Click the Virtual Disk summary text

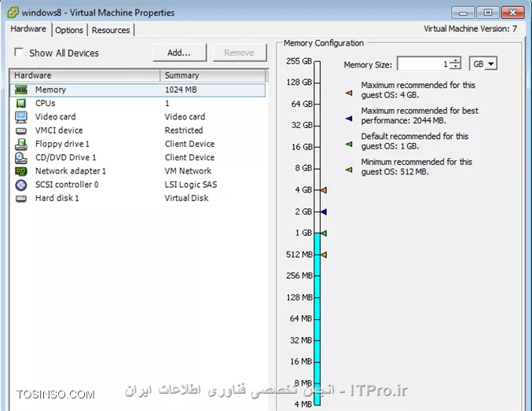[x=186, y=198]
